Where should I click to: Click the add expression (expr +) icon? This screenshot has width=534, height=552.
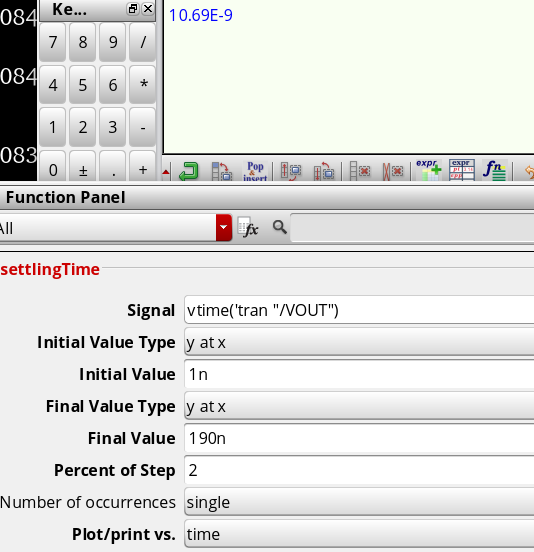pyautogui.click(x=428, y=170)
